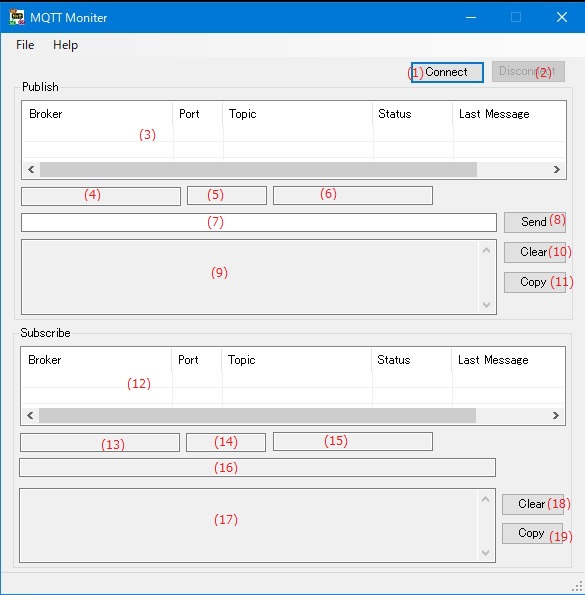Click the Publish port input field (5)
Viewport: 585px width, 595px height.
227,195
